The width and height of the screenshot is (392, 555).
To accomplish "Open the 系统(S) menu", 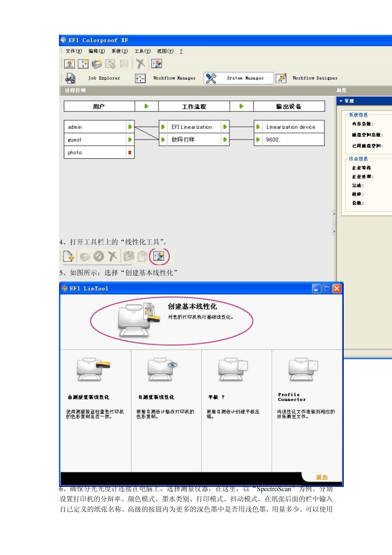I will [x=120, y=51].
